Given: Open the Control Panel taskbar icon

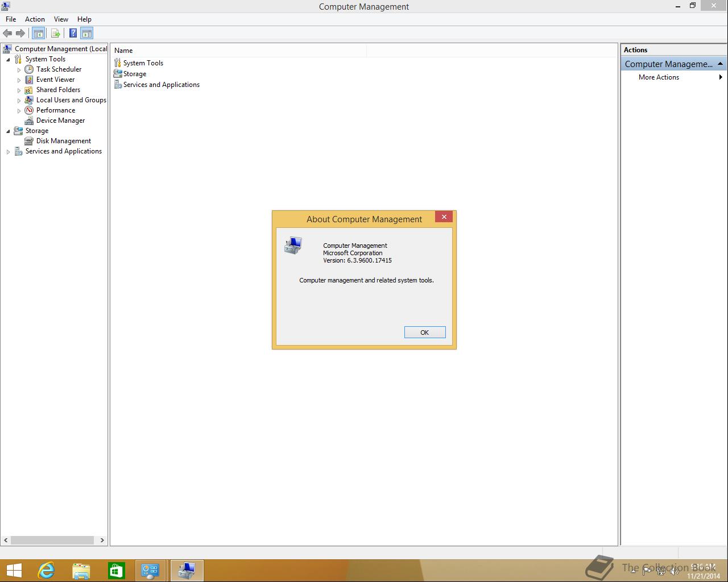Looking at the screenshot, I should coord(151,571).
